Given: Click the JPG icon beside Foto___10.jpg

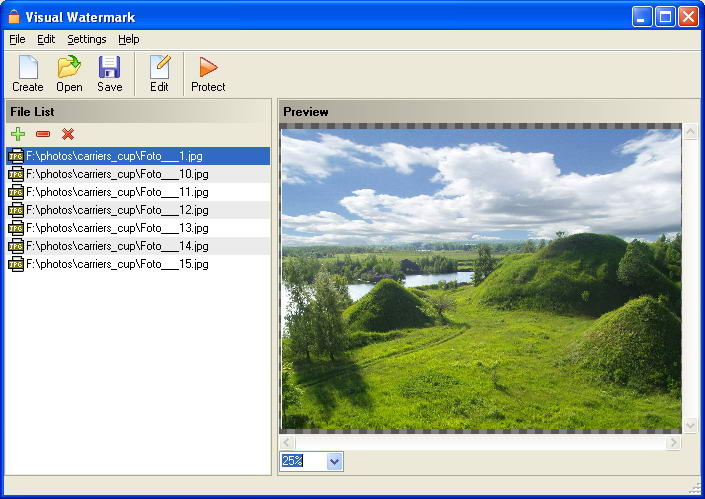Looking at the screenshot, I should 16,174.
